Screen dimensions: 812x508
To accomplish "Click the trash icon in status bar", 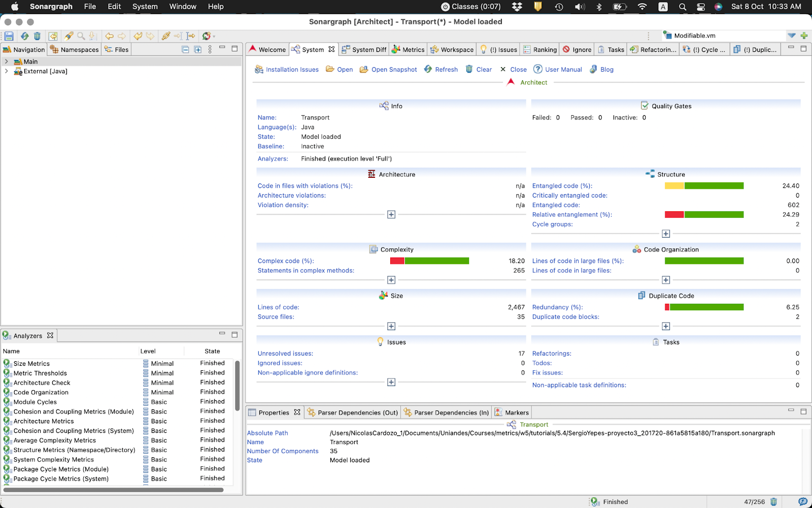I will (773, 502).
